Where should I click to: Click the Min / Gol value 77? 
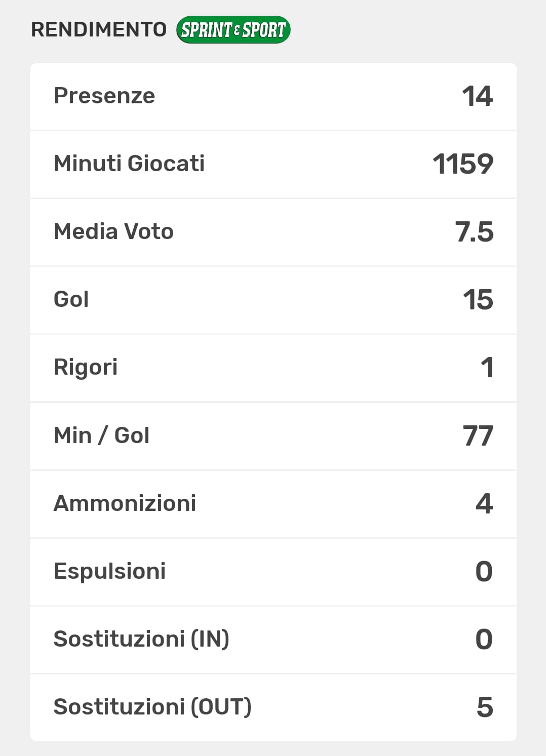tap(478, 436)
